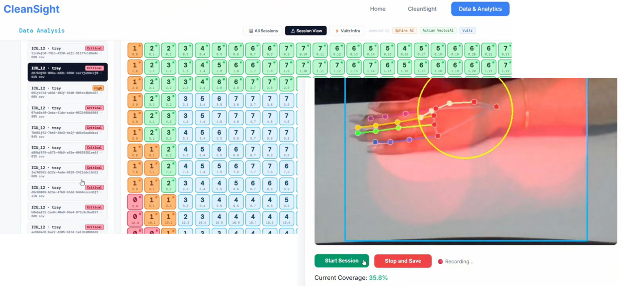Click the blue grid cell labeled 3.3
The width and height of the screenshot is (644, 294).
pyautogui.click(x=185, y=101)
